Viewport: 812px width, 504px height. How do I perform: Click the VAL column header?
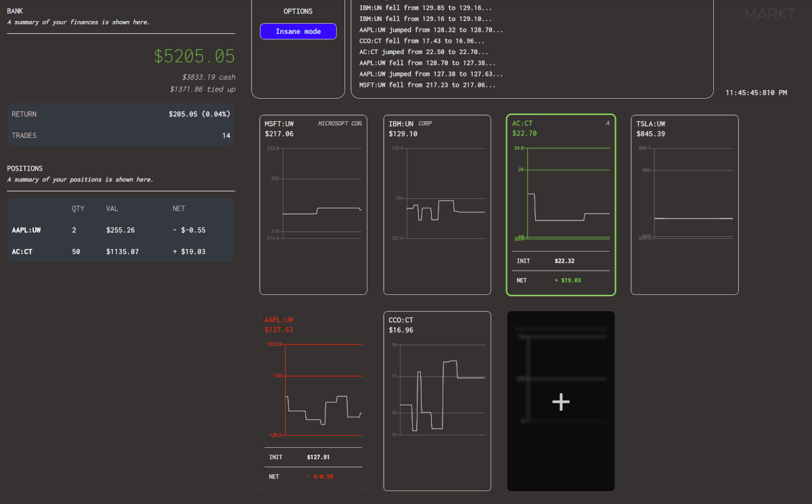tap(112, 208)
